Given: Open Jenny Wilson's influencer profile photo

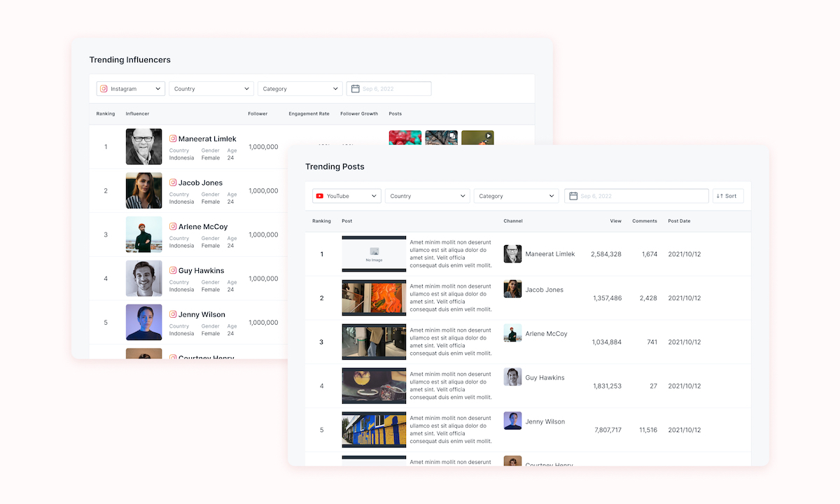Looking at the screenshot, I should coord(144,322).
